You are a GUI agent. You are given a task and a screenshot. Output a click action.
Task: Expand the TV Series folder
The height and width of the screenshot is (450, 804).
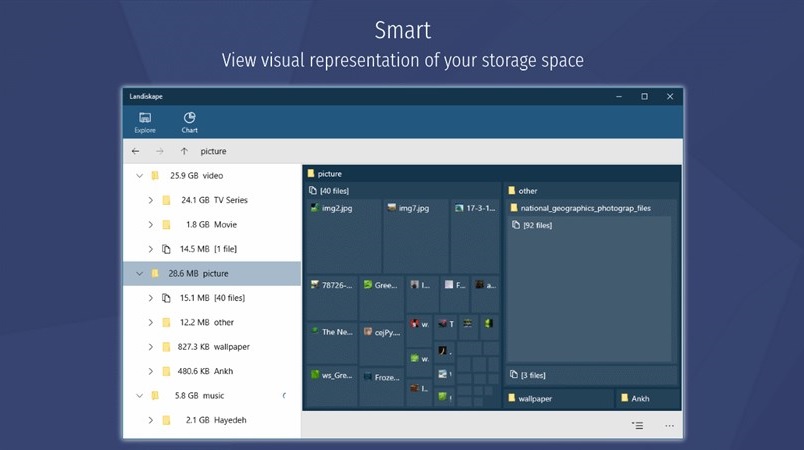[x=151, y=200]
